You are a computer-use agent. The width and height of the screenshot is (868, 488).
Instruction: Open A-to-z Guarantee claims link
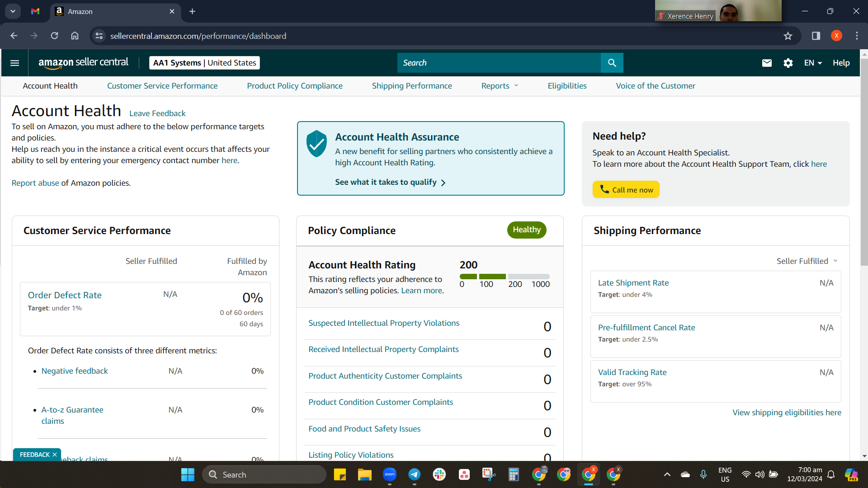click(x=72, y=415)
